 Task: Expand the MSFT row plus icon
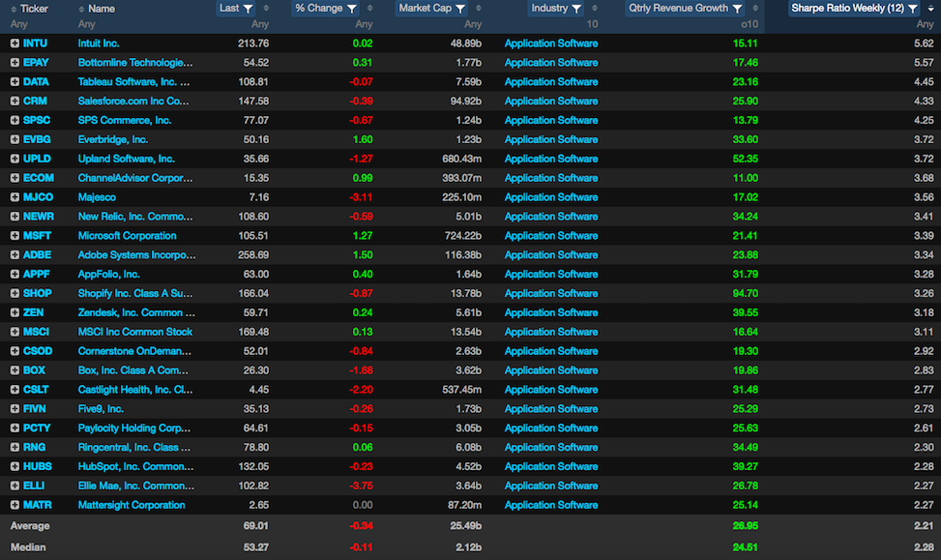(15, 235)
